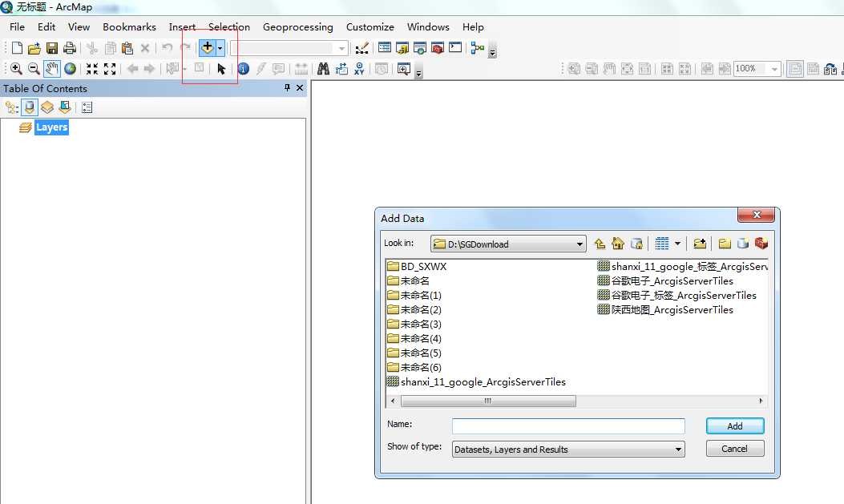Select the Layers data frame in contents
Image resolution: width=844 pixels, height=504 pixels.
pyautogui.click(x=51, y=127)
